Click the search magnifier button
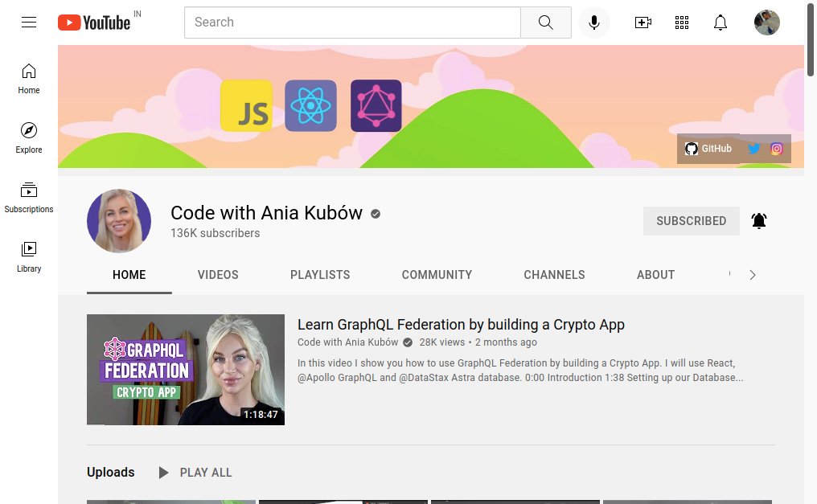The height and width of the screenshot is (504, 817). (x=545, y=23)
